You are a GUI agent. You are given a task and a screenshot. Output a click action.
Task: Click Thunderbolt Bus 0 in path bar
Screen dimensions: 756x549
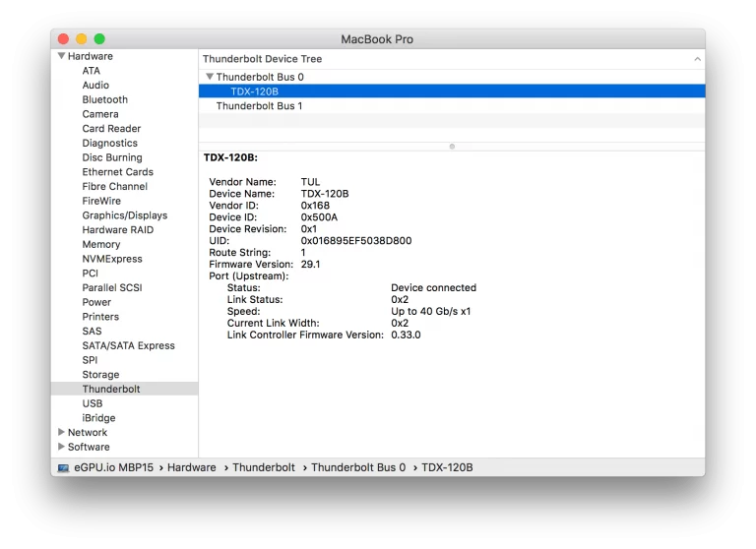358,467
